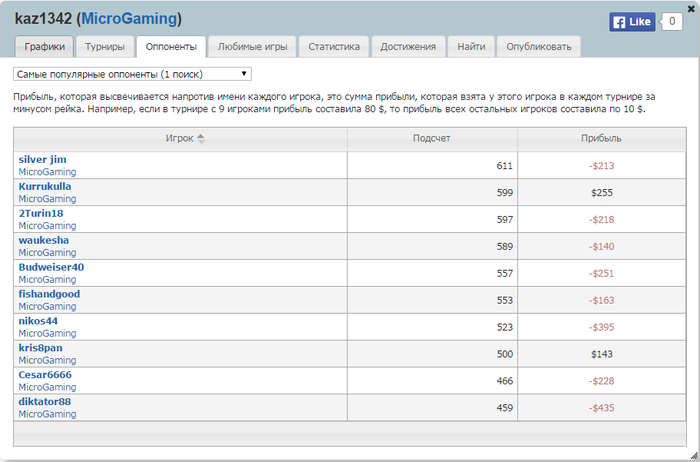Screen dimensions: 700x462
Task: Open player waukesha profile
Action: click(x=44, y=240)
